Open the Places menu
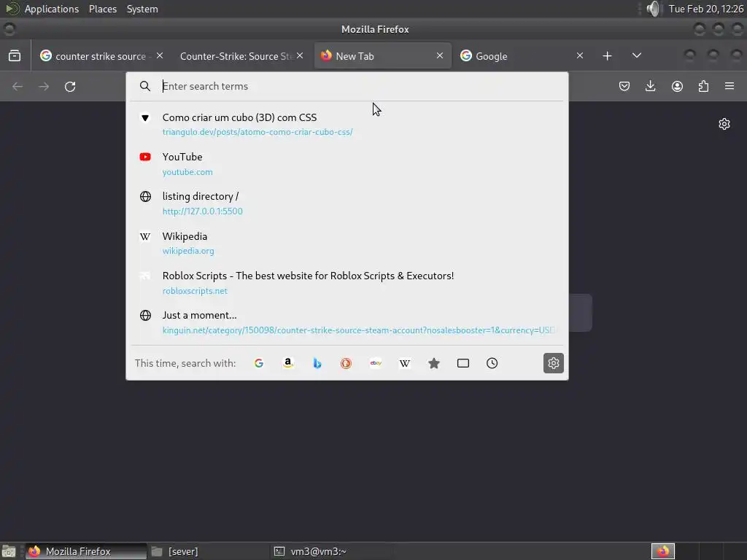Viewport: 747px width, 560px height. click(102, 9)
